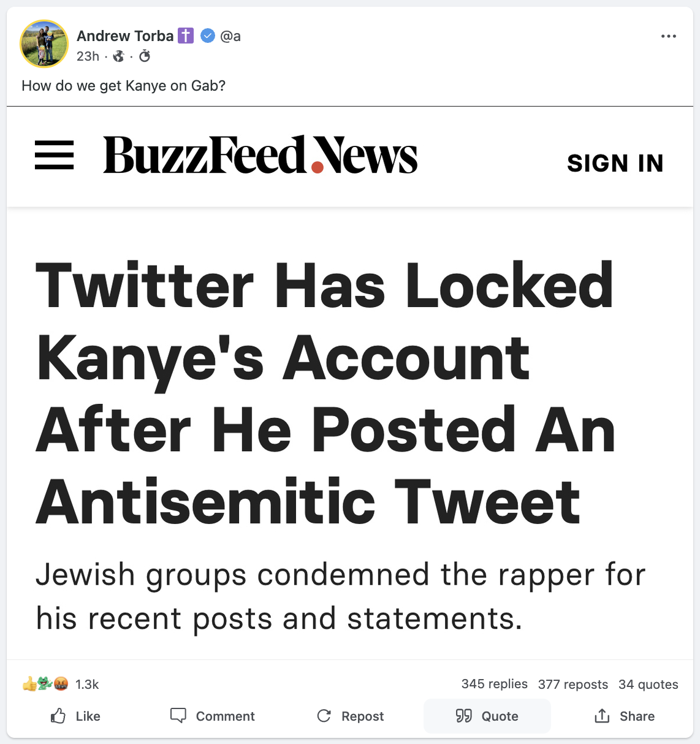View the 1.3k reactions list
Viewport: 700px width, 744px height.
point(86,685)
